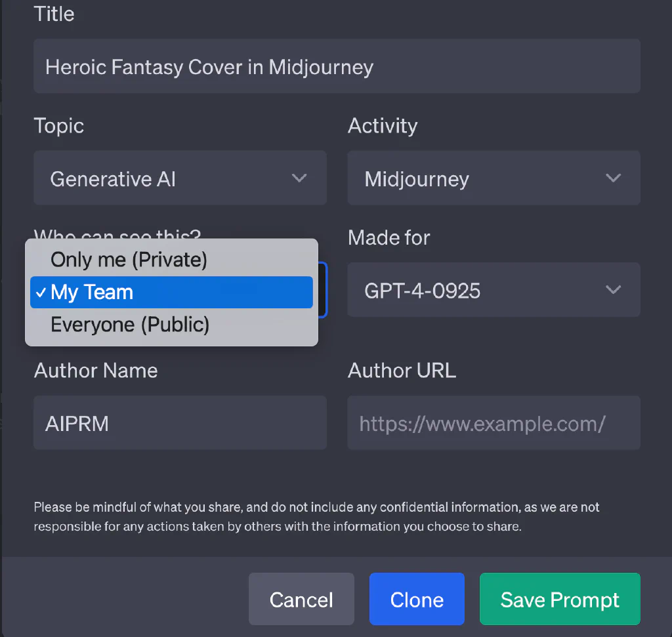Screen dimensions: 672x637
Task: Click the "Made for" label text
Action: (x=389, y=237)
